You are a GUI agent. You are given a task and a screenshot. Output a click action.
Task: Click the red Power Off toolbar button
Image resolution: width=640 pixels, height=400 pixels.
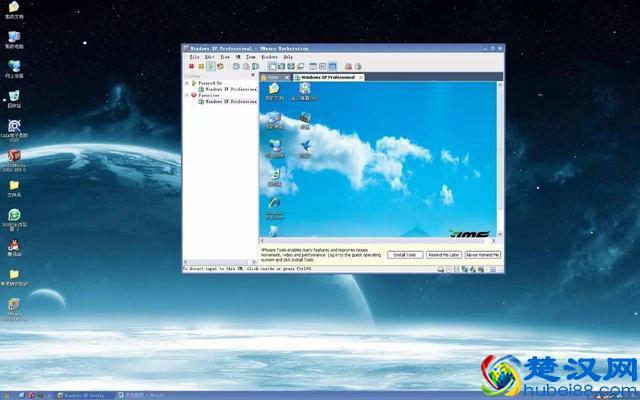click(x=191, y=66)
